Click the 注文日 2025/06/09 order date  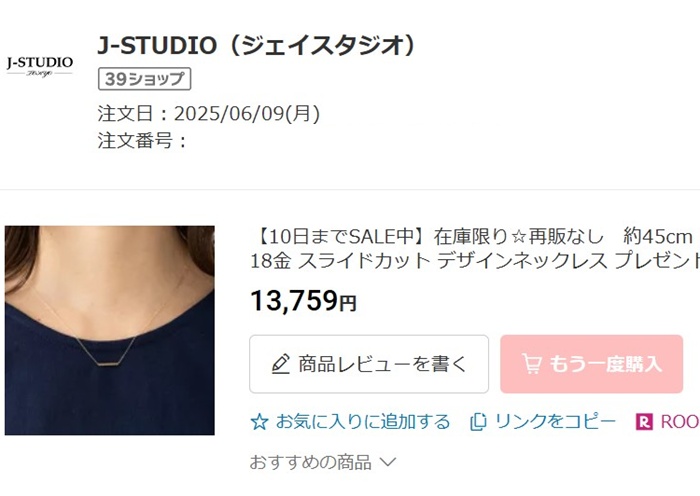point(209,114)
